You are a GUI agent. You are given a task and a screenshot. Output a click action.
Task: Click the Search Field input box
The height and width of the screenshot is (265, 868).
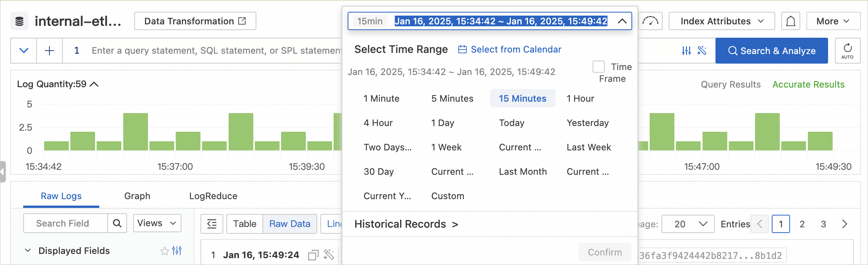coord(65,223)
